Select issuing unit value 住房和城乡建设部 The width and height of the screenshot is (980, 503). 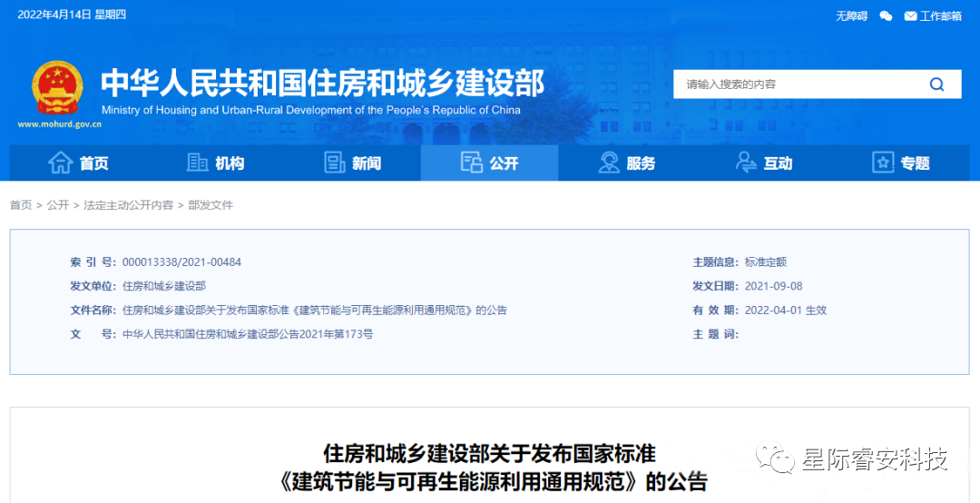tap(164, 286)
